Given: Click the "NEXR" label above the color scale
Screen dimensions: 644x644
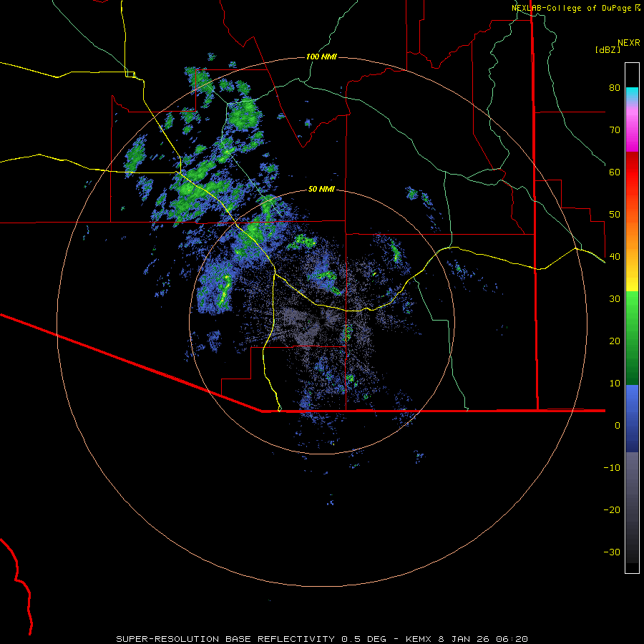Looking at the screenshot, I should point(628,43).
